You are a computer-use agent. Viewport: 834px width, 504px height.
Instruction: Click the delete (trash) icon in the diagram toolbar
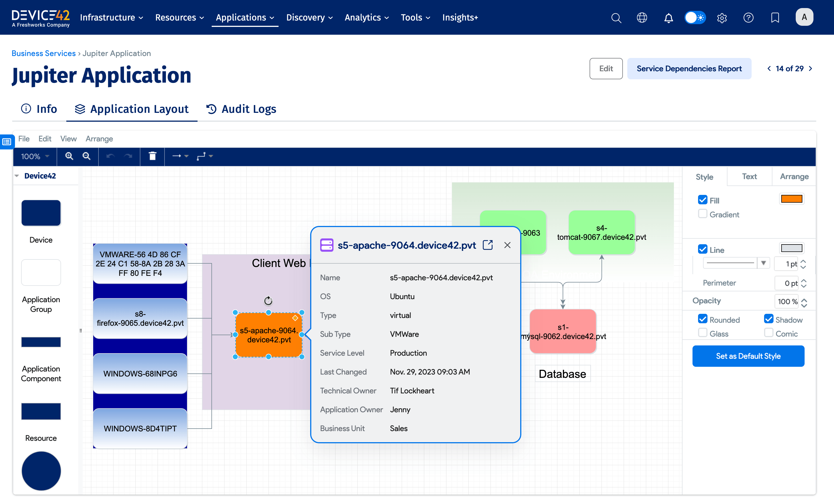pyautogui.click(x=152, y=156)
